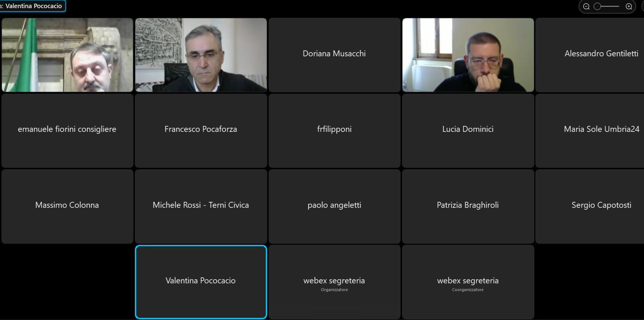Select the Lucia Dominici tile
This screenshot has height=320, width=644.
468,130
